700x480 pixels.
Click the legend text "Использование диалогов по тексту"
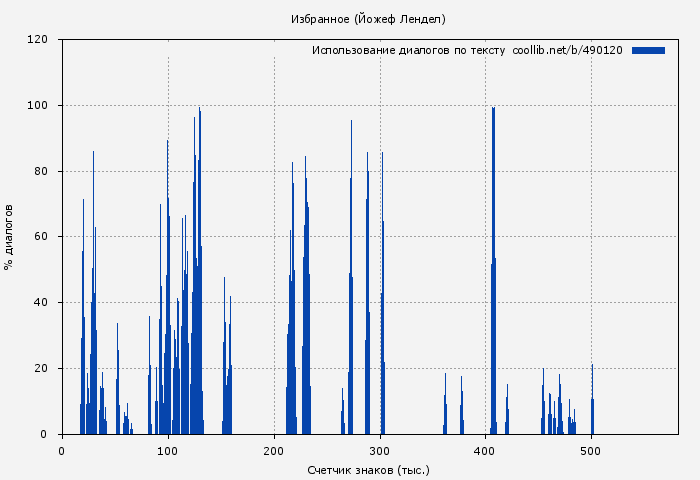[x=408, y=50]
